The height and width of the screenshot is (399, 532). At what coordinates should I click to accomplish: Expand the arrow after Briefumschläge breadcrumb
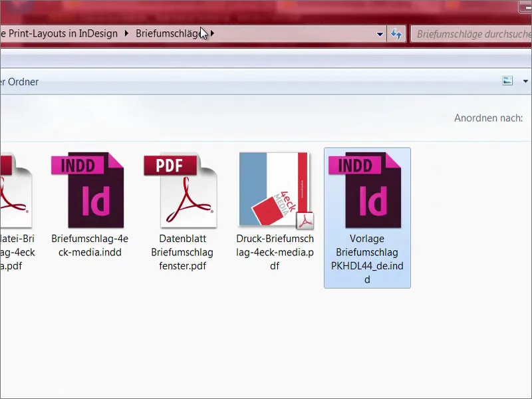point(212,33)
